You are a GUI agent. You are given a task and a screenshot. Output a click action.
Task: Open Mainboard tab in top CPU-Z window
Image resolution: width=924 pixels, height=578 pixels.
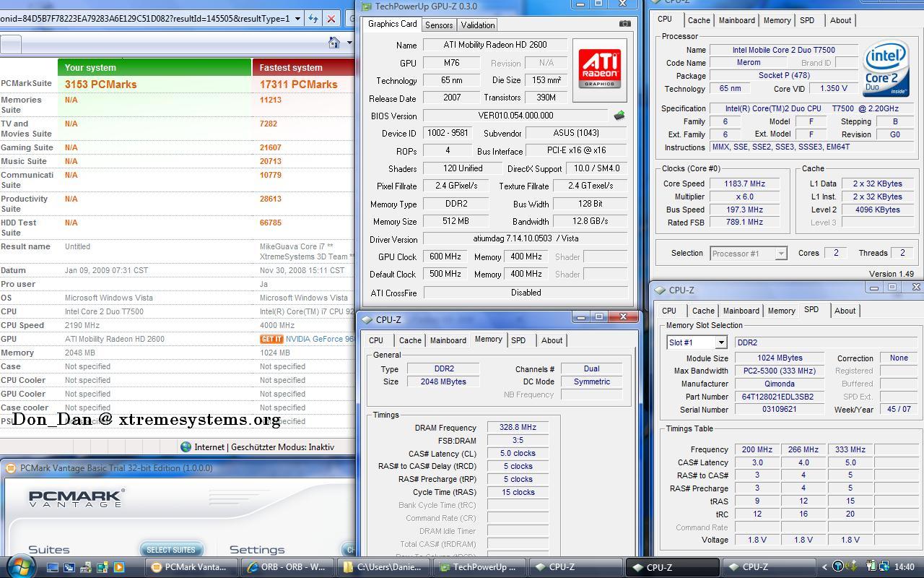737,20
